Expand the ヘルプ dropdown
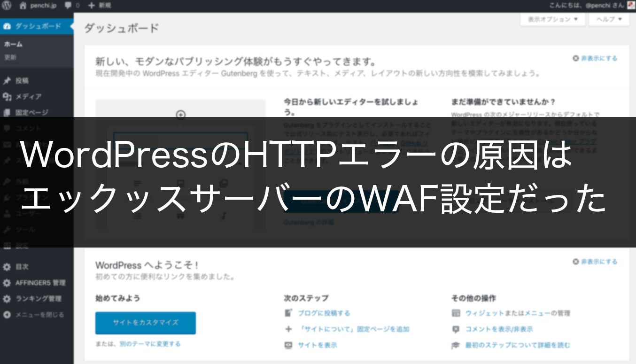 coord(609,20)
